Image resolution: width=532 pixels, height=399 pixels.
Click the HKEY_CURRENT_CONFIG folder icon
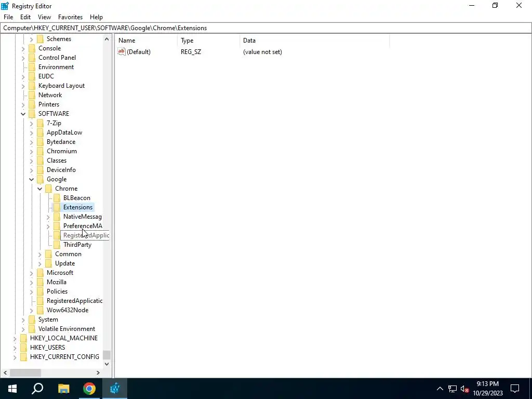23,357
